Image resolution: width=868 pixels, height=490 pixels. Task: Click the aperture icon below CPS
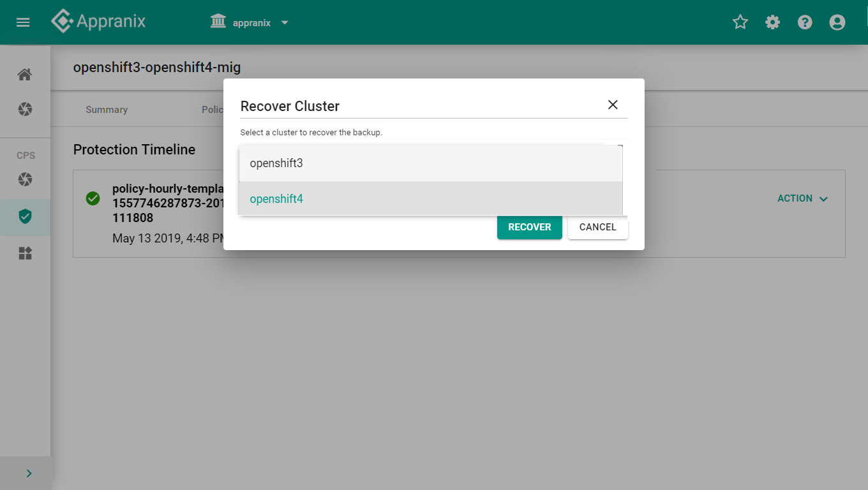[x=25, y=179]
